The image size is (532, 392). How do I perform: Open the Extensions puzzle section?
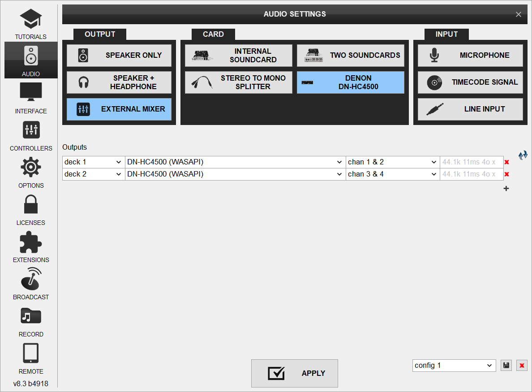click(31, 247)
